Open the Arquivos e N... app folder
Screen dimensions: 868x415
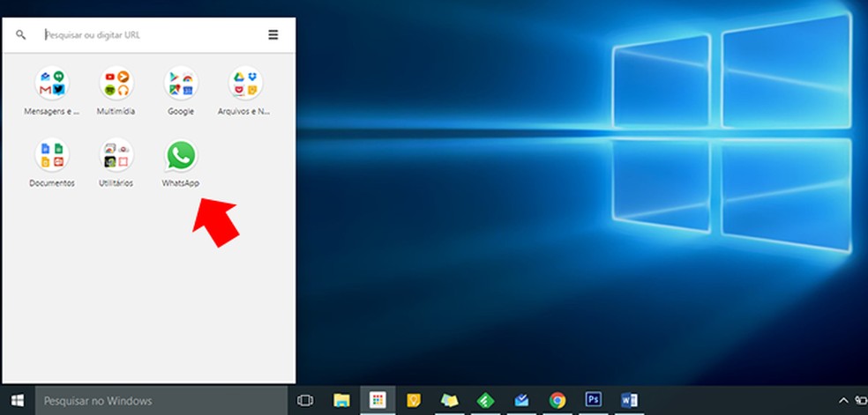click(245, 84)
